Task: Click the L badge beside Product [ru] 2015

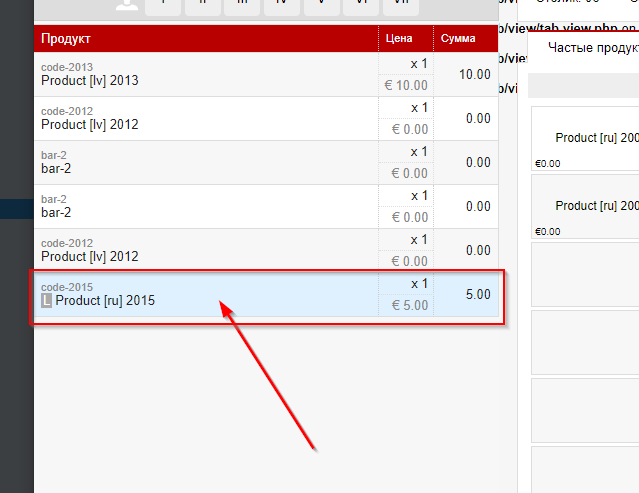Action: pos(46,301)
